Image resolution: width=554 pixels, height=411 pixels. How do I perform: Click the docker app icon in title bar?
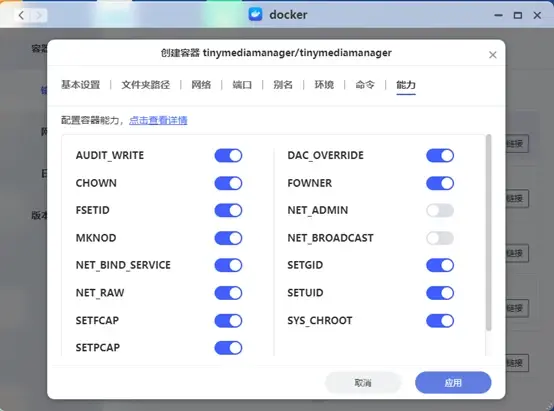[255, 15]
